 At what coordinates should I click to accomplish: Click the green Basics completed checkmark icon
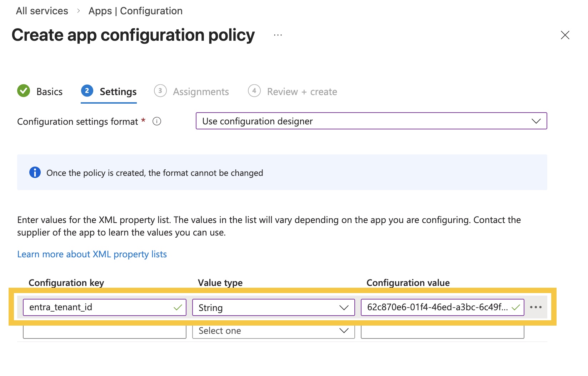24,91
